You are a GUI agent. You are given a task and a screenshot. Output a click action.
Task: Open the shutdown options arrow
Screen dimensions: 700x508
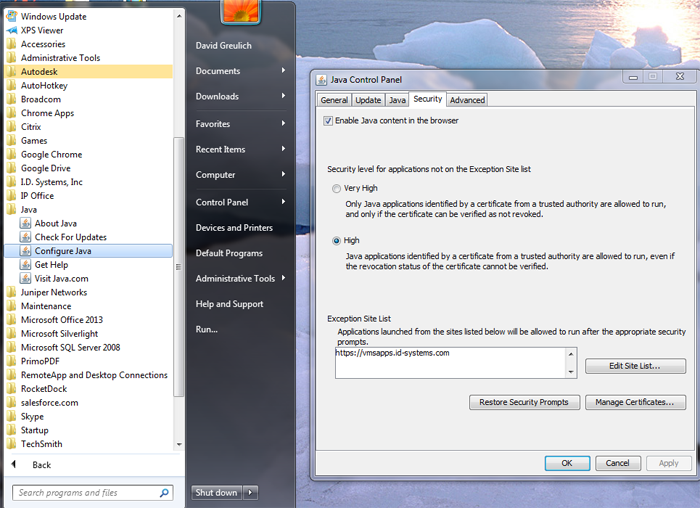[x=251, y=492]
